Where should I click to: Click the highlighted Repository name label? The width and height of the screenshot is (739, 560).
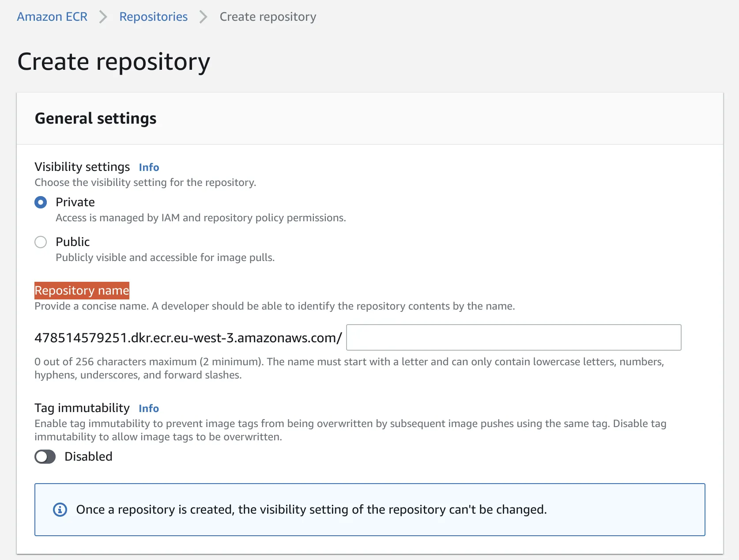pyautogui.click(x=81, y=290)
